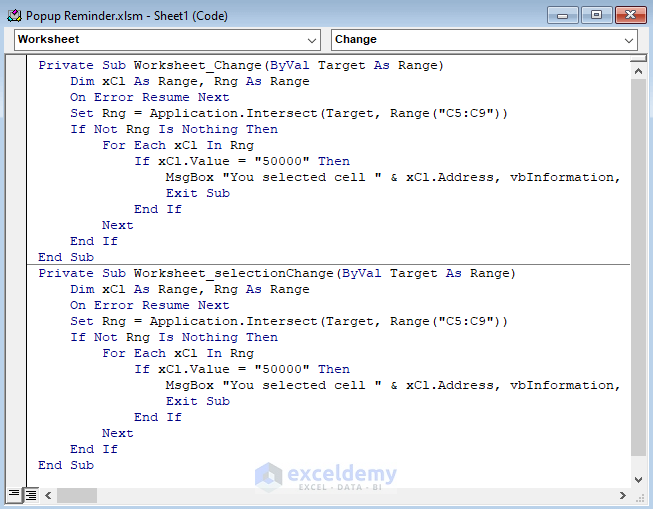This screenshot has height=509, width=653.
Task: Click the last 'End Sub' line
Action: coord(66,465)
